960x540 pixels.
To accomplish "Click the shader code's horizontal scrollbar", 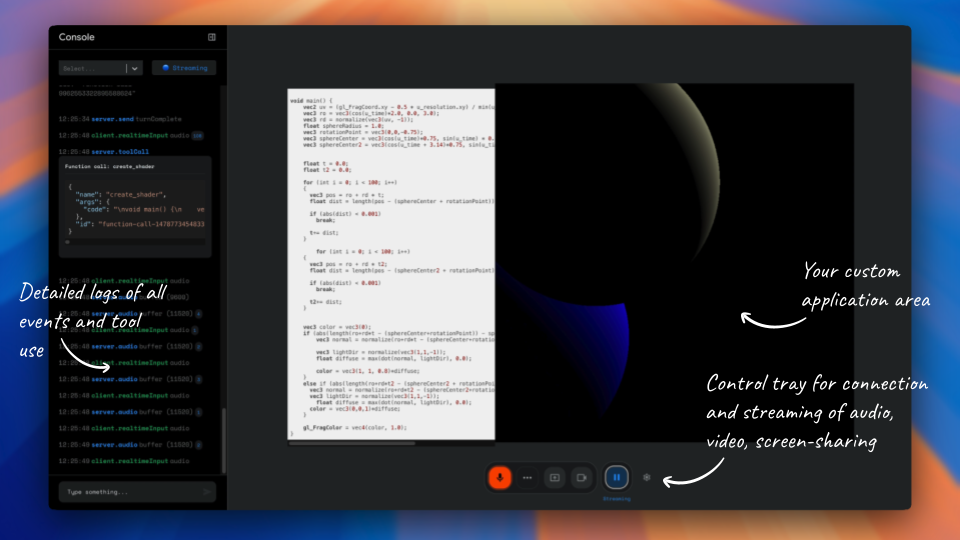I will point(390,442).
